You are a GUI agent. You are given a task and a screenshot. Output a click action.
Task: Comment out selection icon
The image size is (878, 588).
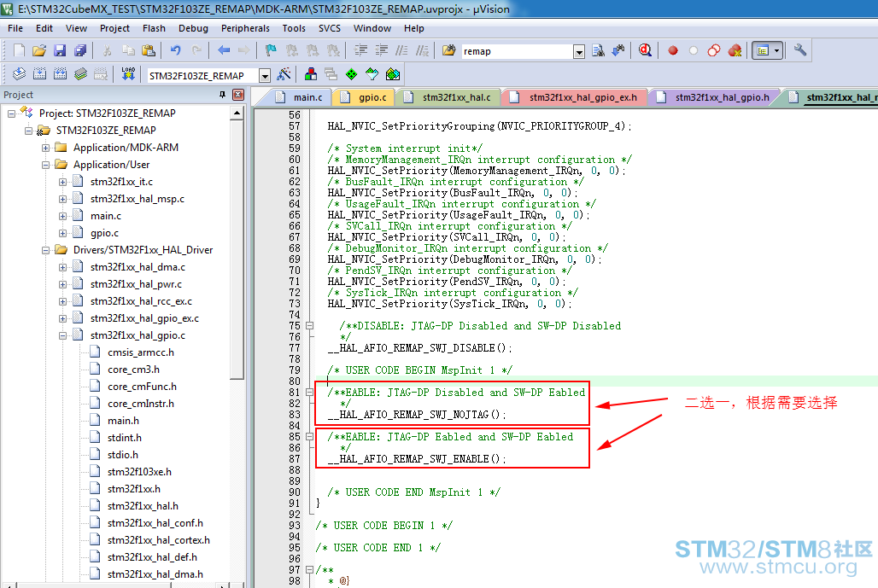[x=402, y=51]
